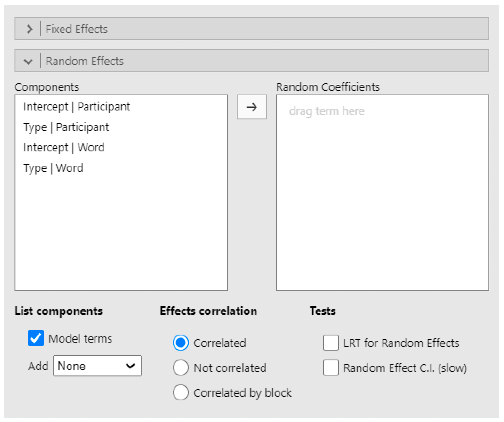Click the Random Effects header label
Image resolution: width=504 pixels, height=422 pixels.
click(85, 61)
